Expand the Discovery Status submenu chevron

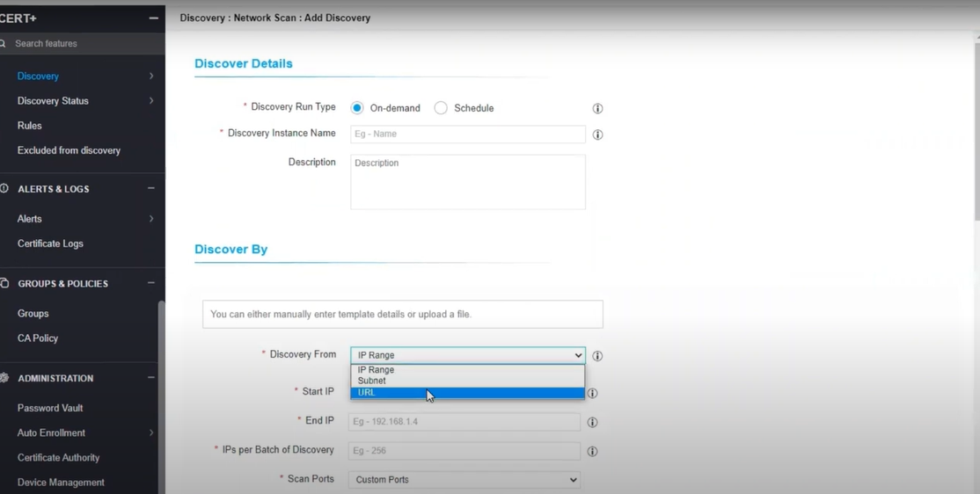(151, 100)
